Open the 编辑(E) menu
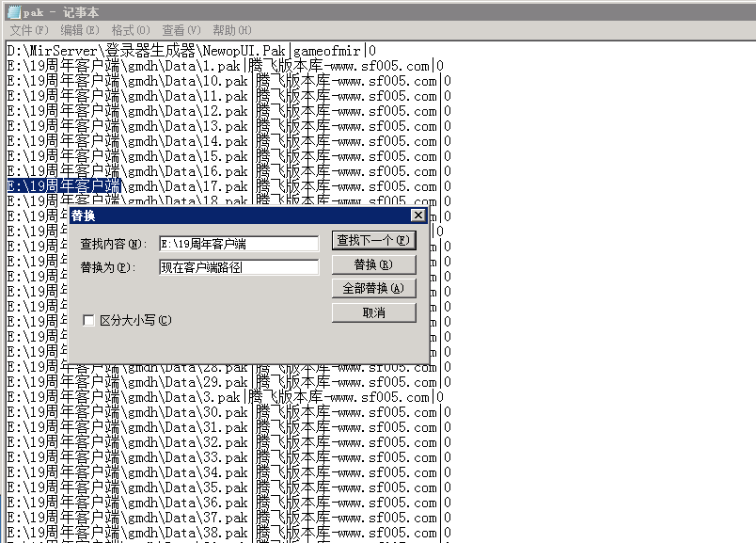Screen dimensions: 756x543 click(80, 30)
